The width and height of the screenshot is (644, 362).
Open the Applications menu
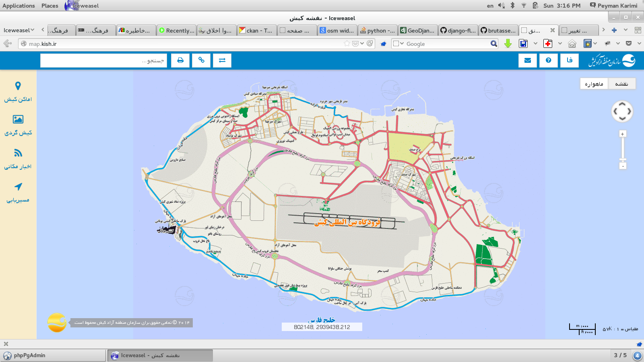coord(19,6)
